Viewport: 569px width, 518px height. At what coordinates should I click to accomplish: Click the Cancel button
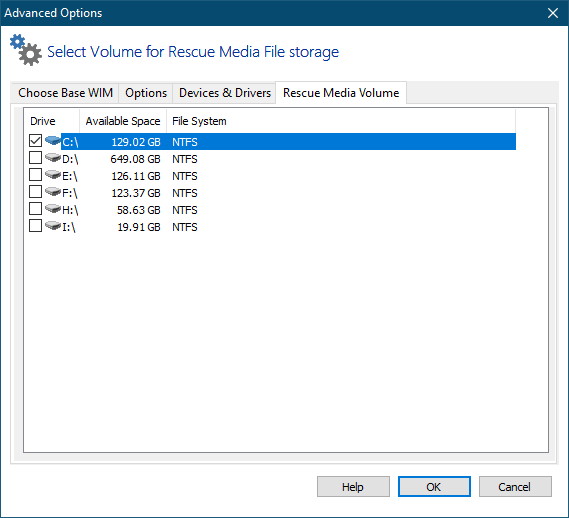tap(515, 486)
